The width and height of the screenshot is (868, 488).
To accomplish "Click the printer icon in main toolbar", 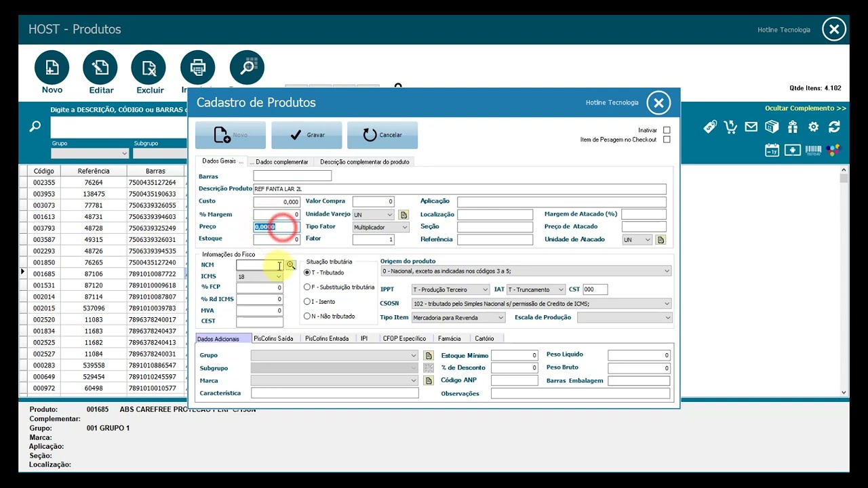I will 197,68.
